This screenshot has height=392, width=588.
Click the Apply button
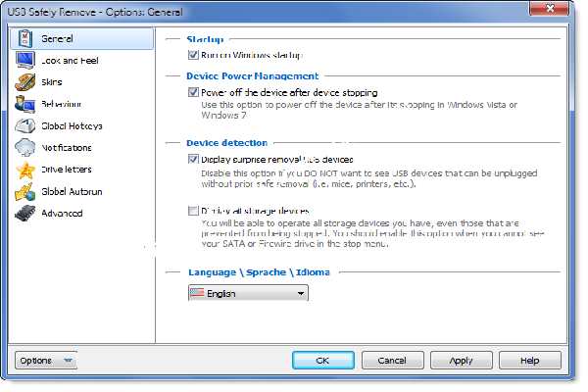[462, 361]
